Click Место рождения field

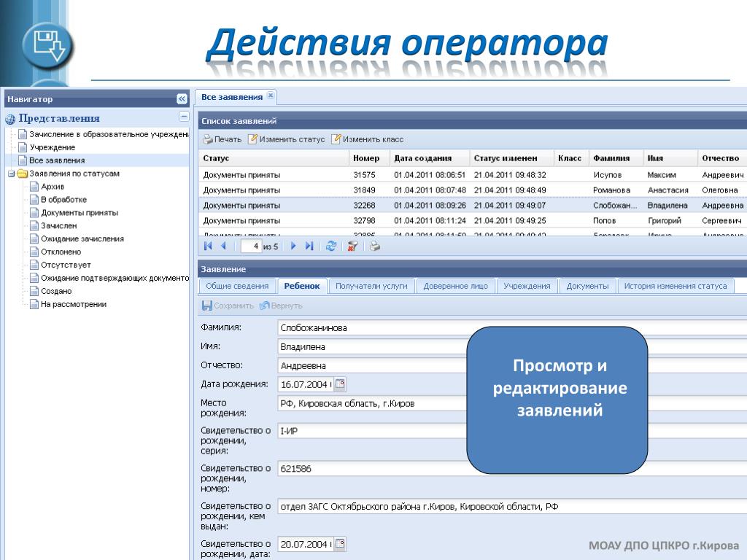[512, 403]
